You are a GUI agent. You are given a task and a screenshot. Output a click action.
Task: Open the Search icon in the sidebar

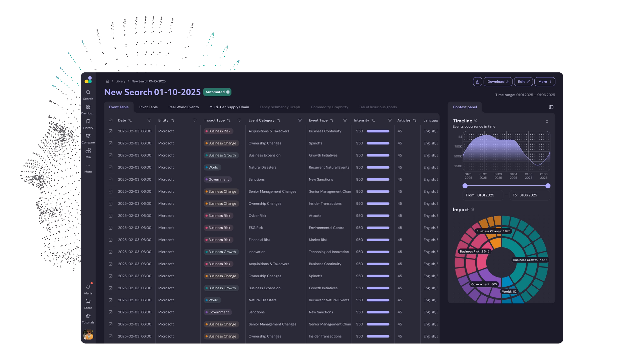(88, 93)
